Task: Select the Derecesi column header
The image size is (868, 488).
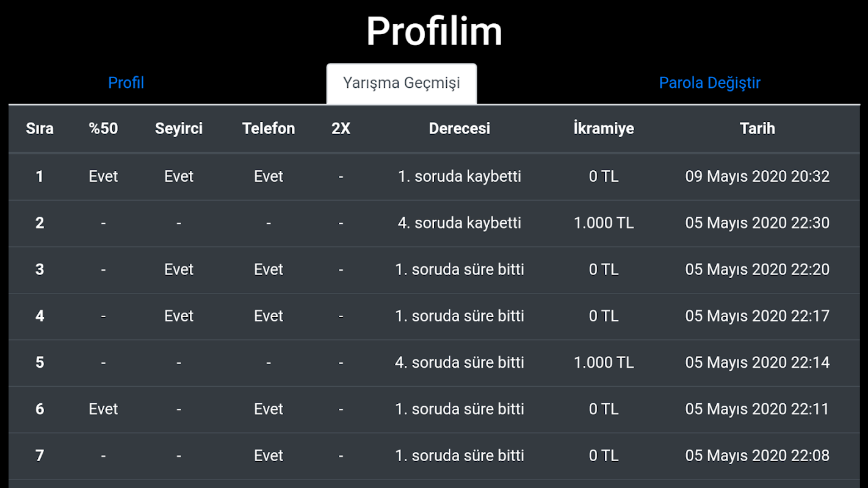Action: coord(460,128)
